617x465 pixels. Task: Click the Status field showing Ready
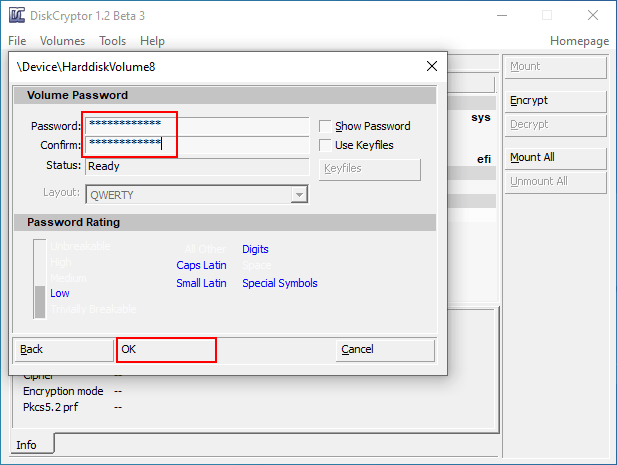pyautogui.click(x=197, y=166)
